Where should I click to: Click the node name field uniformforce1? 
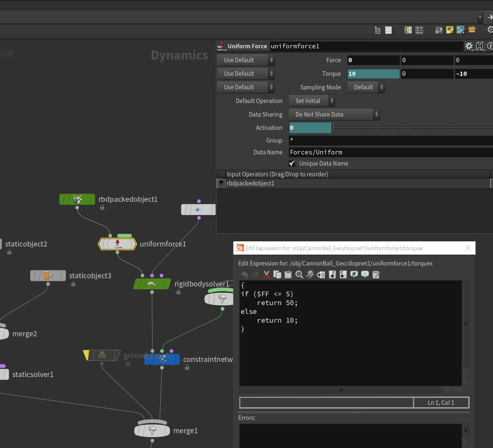pyautogui.click(x=367, y=46)
